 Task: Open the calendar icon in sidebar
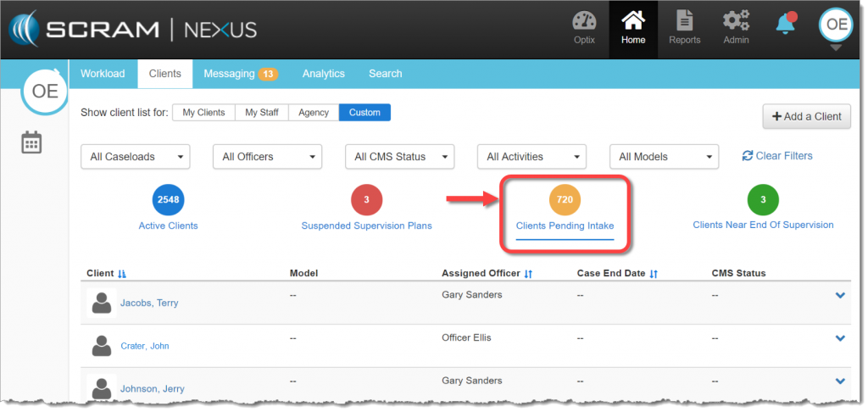(x=31, y=142)
